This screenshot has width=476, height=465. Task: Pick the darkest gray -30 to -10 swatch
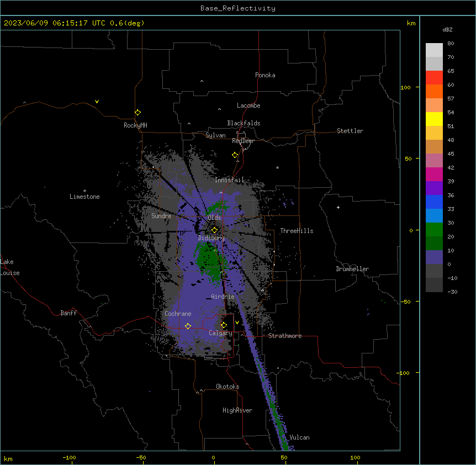click(434, 285)
